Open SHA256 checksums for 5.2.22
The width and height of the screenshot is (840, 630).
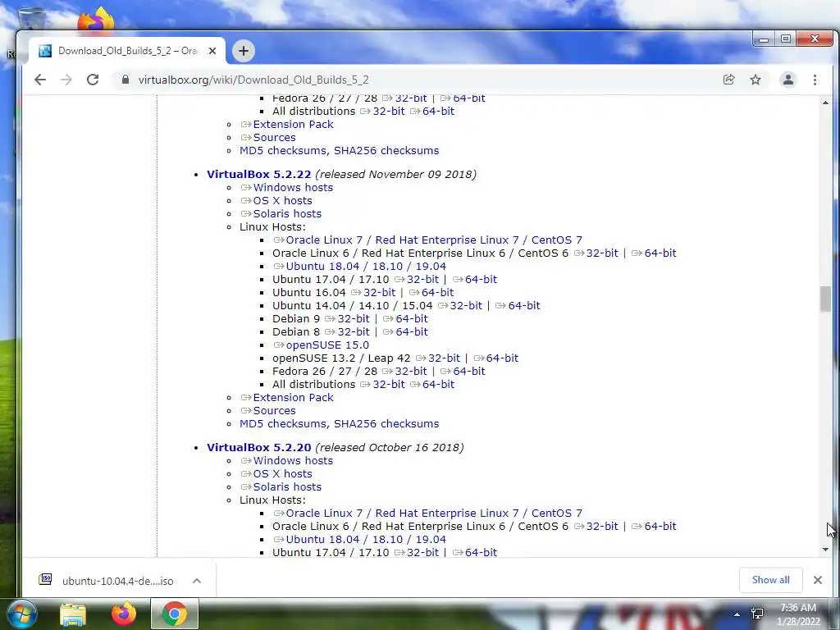point(386,424)
